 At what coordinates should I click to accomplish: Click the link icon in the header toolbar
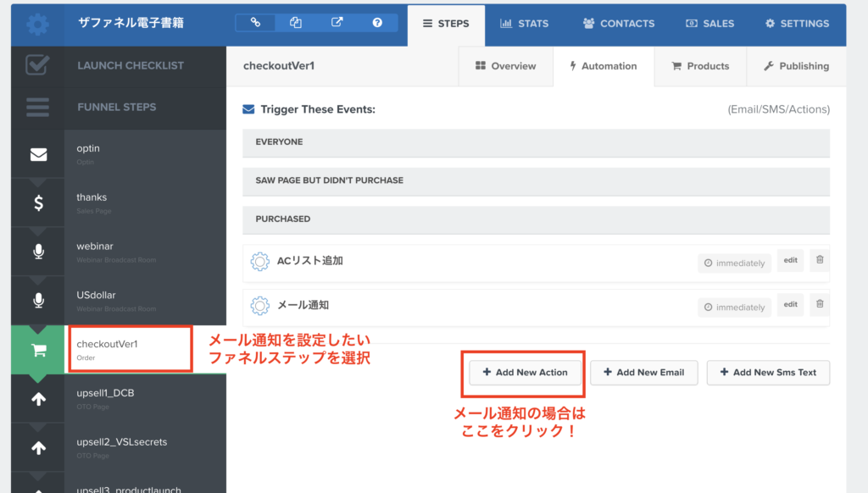[255, 23]
